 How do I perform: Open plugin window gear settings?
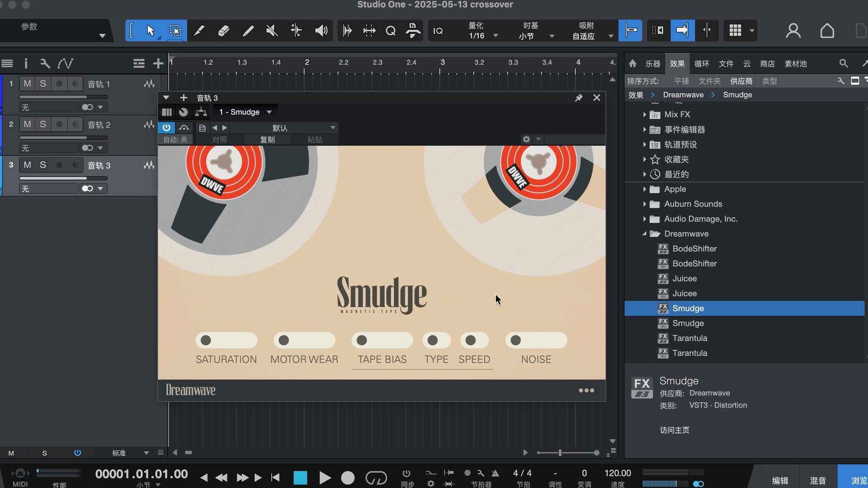click(526, 139)
